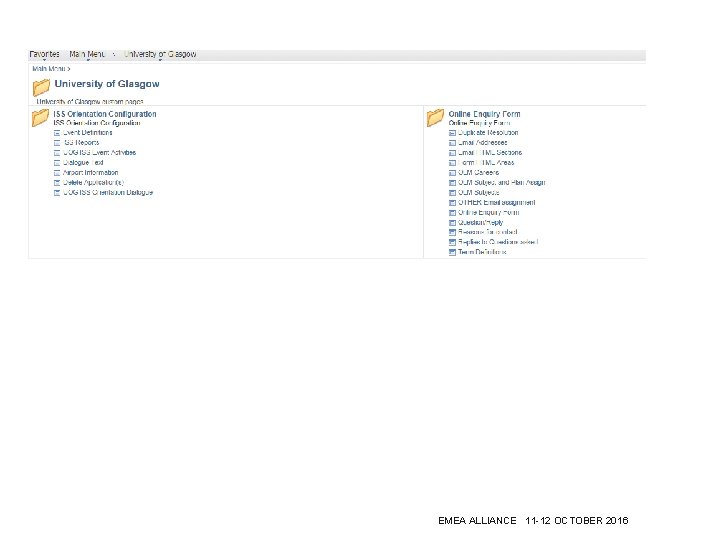Click the page icon beside OLM Subjects
Image resolution: width=720 pixels, height=540 pixels.
452,193
